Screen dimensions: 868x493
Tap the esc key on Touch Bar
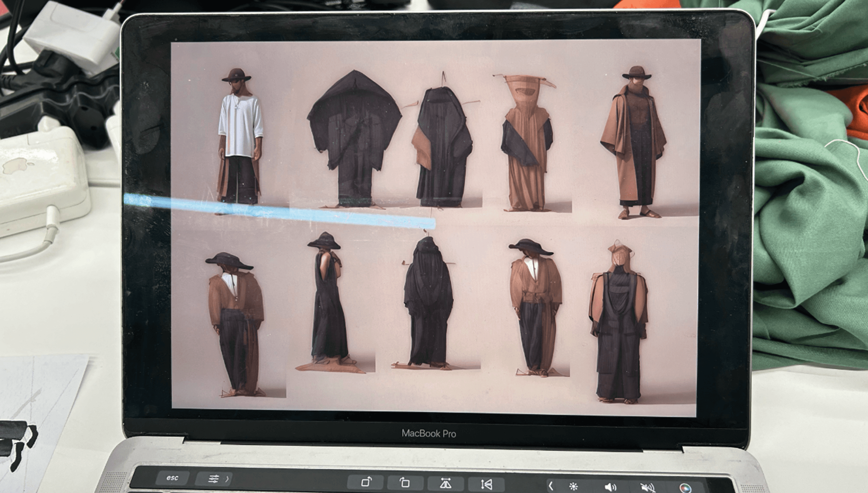pos(172,478)
